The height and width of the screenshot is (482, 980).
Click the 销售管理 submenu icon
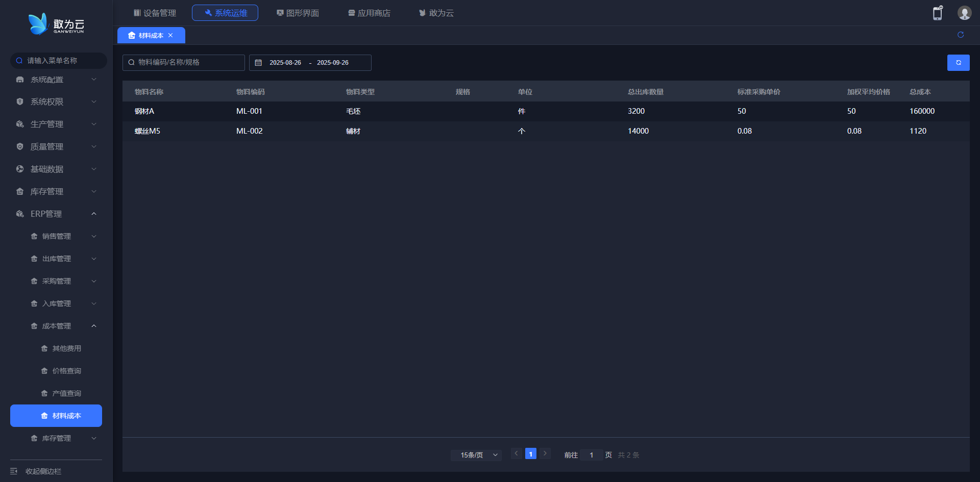click(34, 236)
